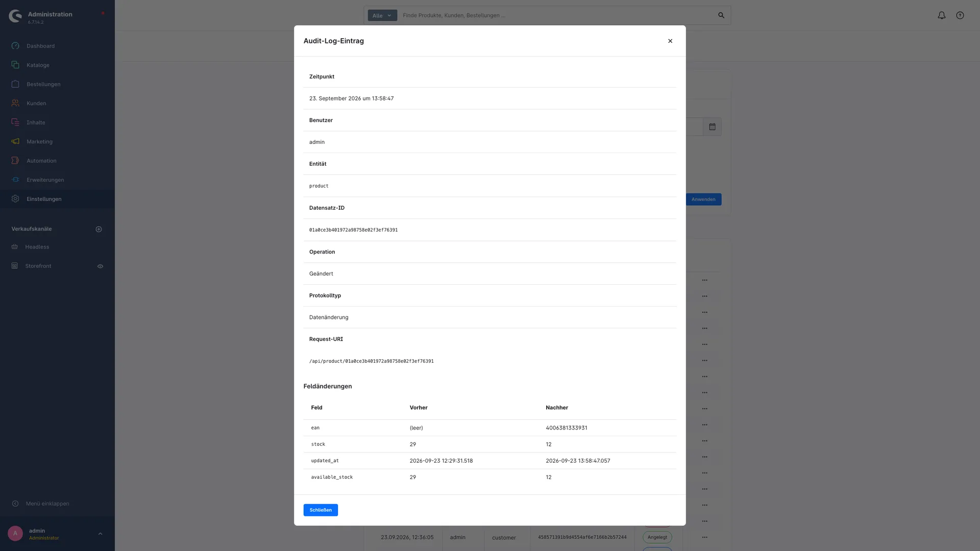Open Dashboard in the sidebar
The width and height of the screenshot is (980, 551).
point(40,46)
